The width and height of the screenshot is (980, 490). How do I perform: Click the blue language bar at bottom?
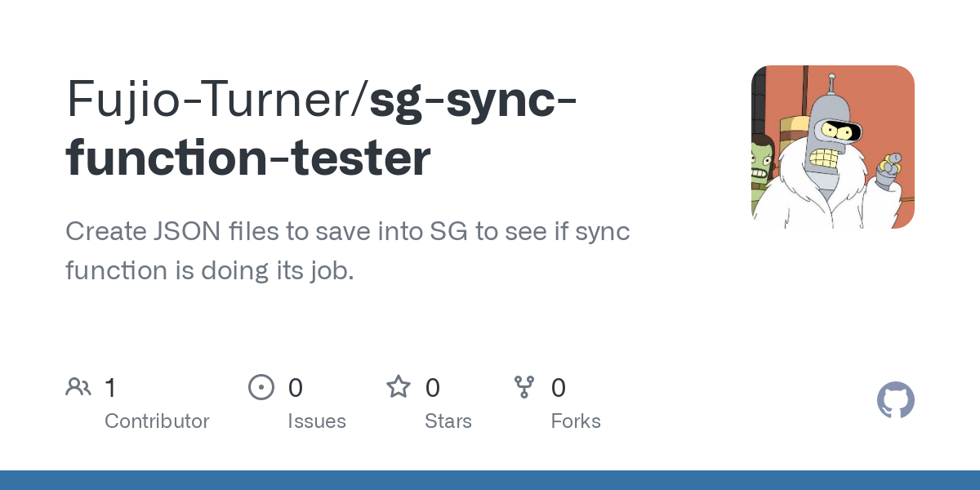pyautogui.click(x=490, y=480)
